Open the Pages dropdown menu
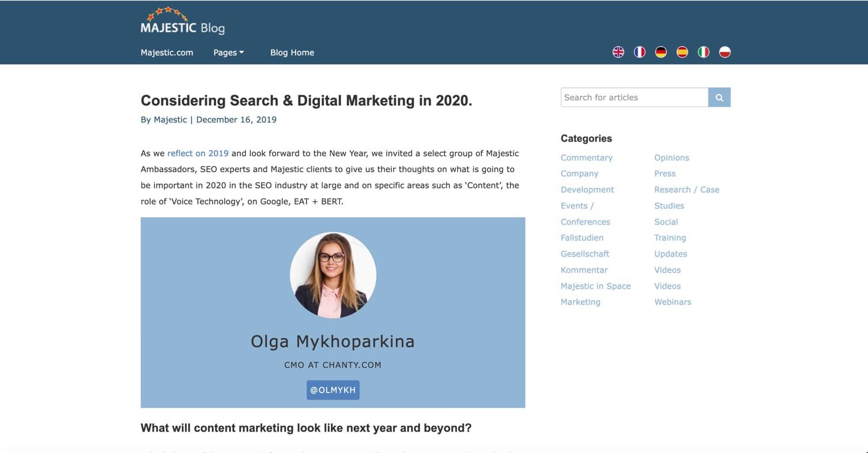 click(x=228, y=52)
